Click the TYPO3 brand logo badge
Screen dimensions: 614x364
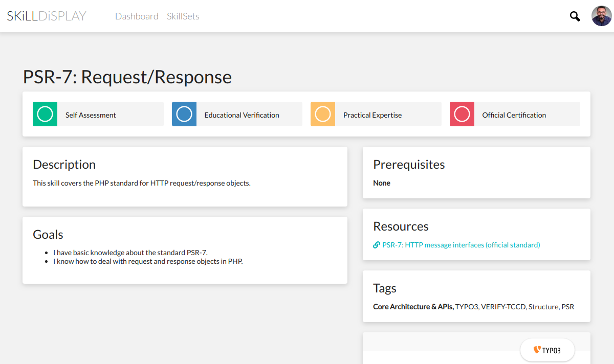(x=547, y=350)
